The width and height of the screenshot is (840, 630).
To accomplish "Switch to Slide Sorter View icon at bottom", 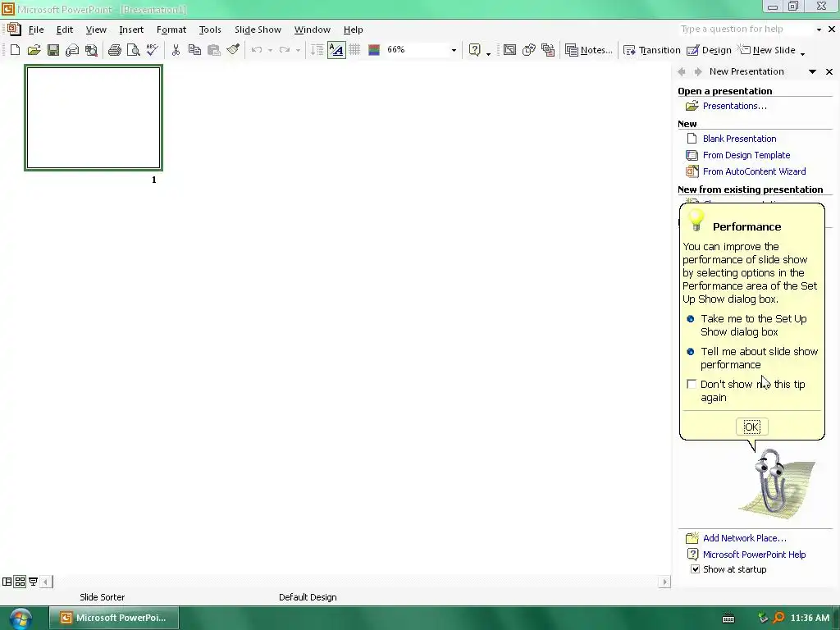I will click(x=20, y=582).
